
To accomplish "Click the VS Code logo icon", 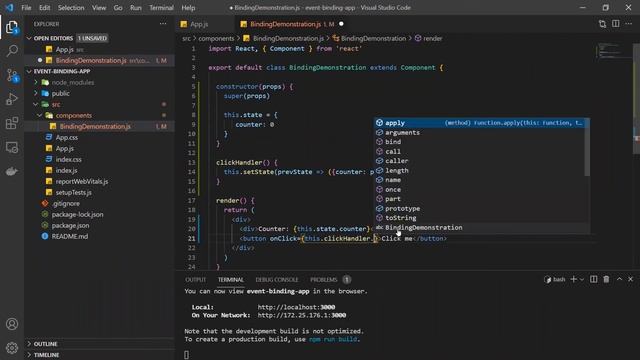I will pos(9,7).
